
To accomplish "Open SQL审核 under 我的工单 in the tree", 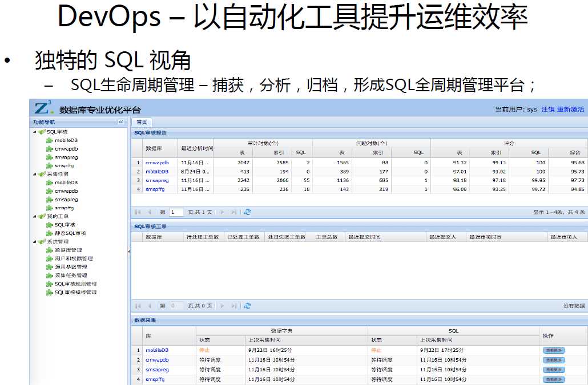I will 65,225.
